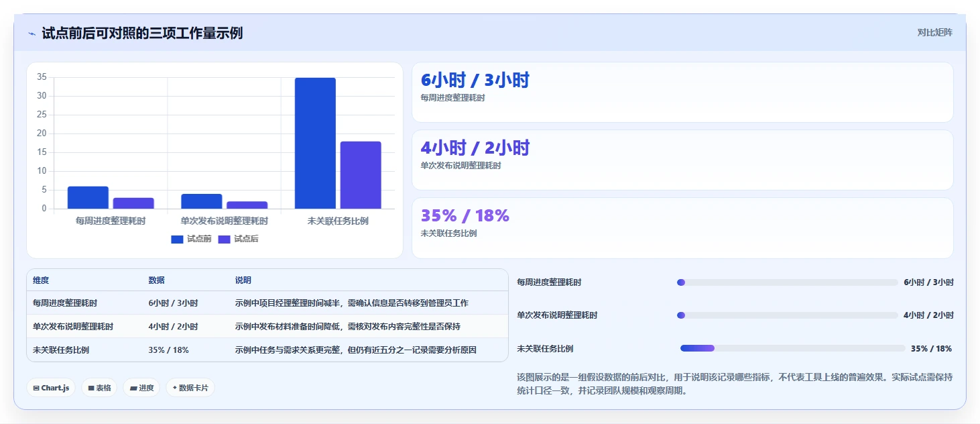Image resolution: width=980 pixels, height=424 pixels.
Task: Click chart x-axis label 未关联任务比例
Action: click(x=338, y=220)
